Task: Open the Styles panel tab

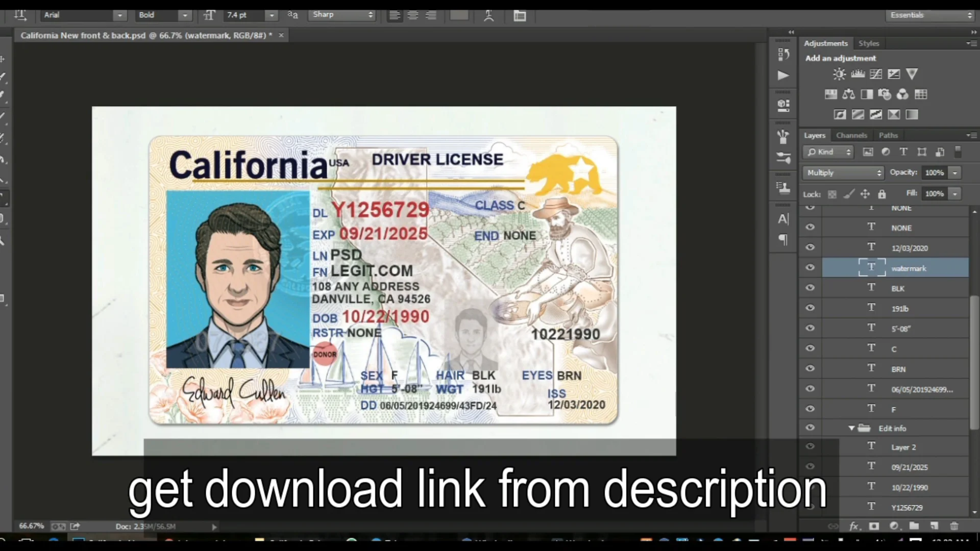Action: pos(869,43)
